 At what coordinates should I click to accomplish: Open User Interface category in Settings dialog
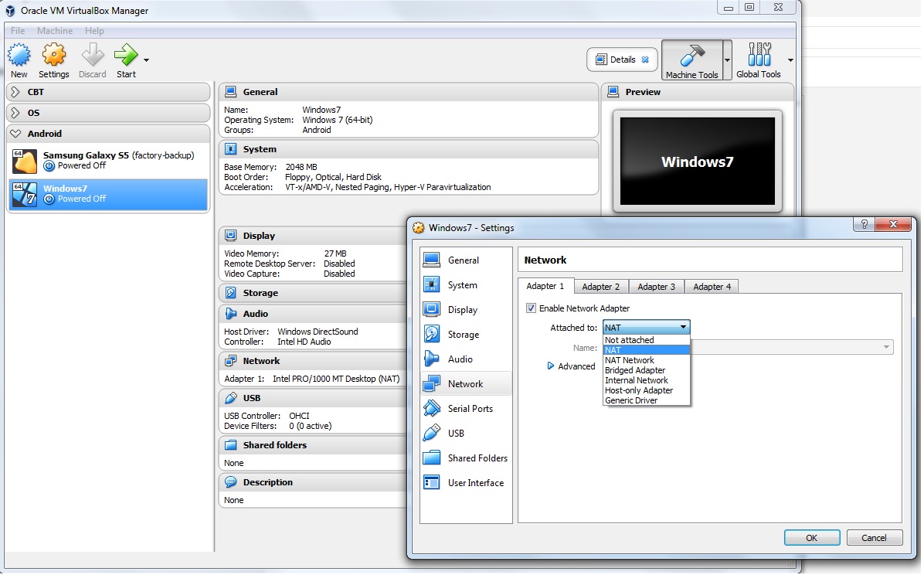pos(466,483)
